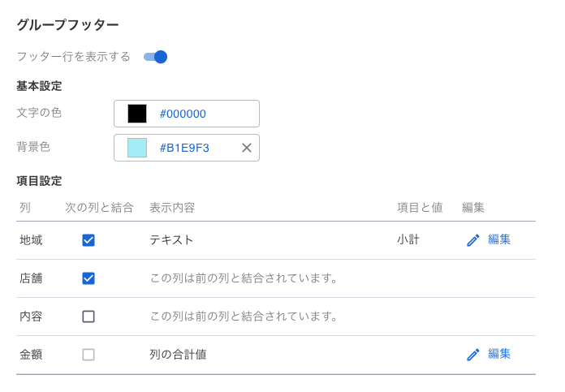Click the 編集 link for the 金額 row
The width and height of the screenshot is (565, 392).
click(x=499, y=354)
